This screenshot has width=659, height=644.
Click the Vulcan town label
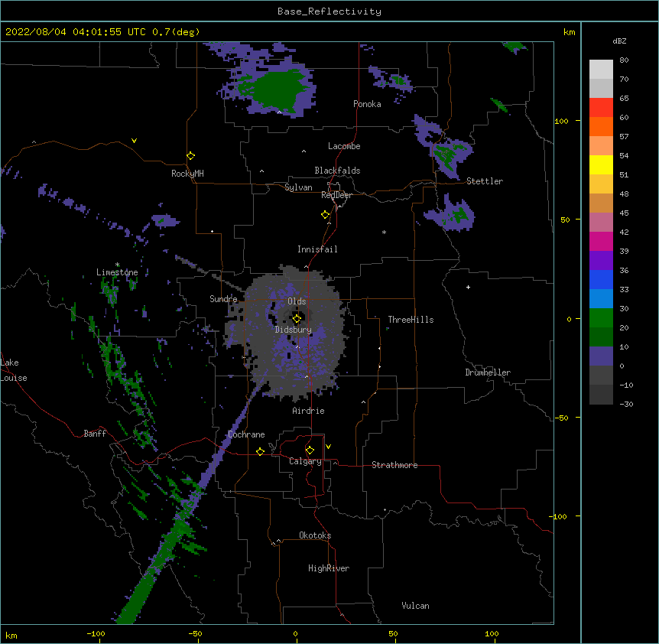[415, 606]
